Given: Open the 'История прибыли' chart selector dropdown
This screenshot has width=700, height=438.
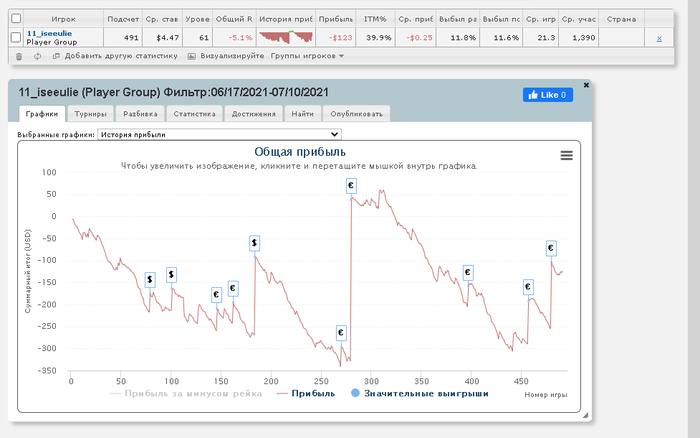Looking at the screenshot, I should [220, 134].
